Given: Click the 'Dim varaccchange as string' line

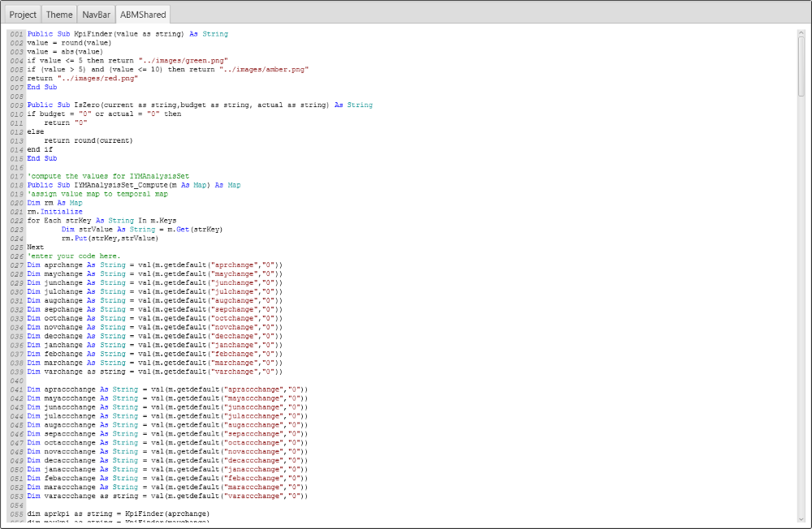Looking at the screenshot, I should (167, 497).
